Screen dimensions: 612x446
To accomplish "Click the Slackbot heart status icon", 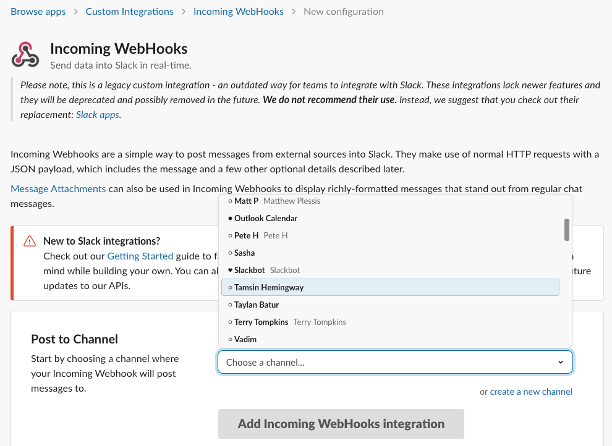I will coord(230,270).
